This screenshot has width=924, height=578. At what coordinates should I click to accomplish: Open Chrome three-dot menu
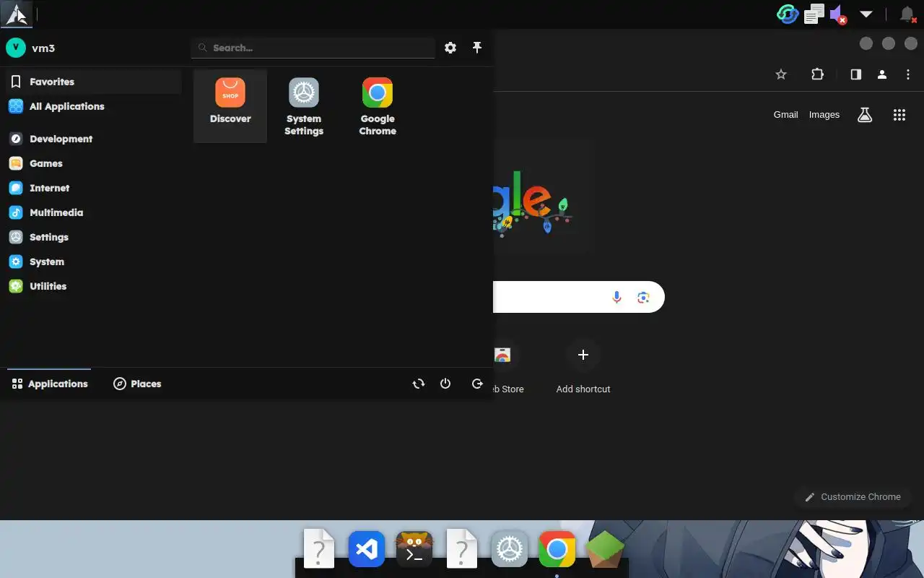coord(908,74)
